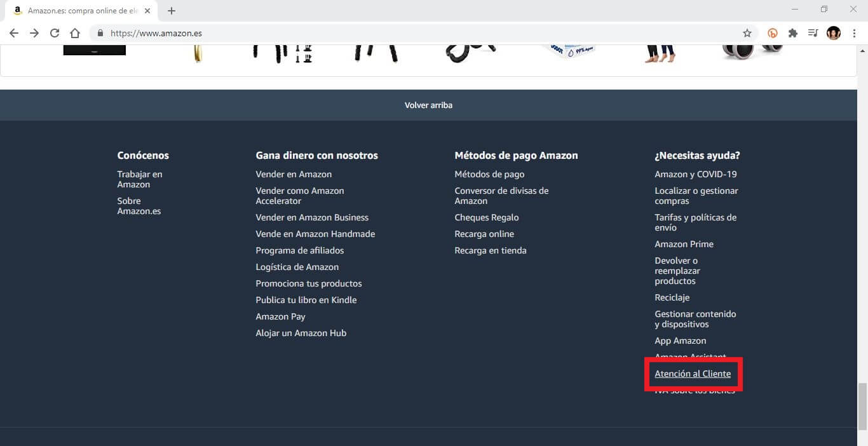868x446 pixels.
Task: Click Gana dinero con nosotros heading
Action: click(316, 155)
